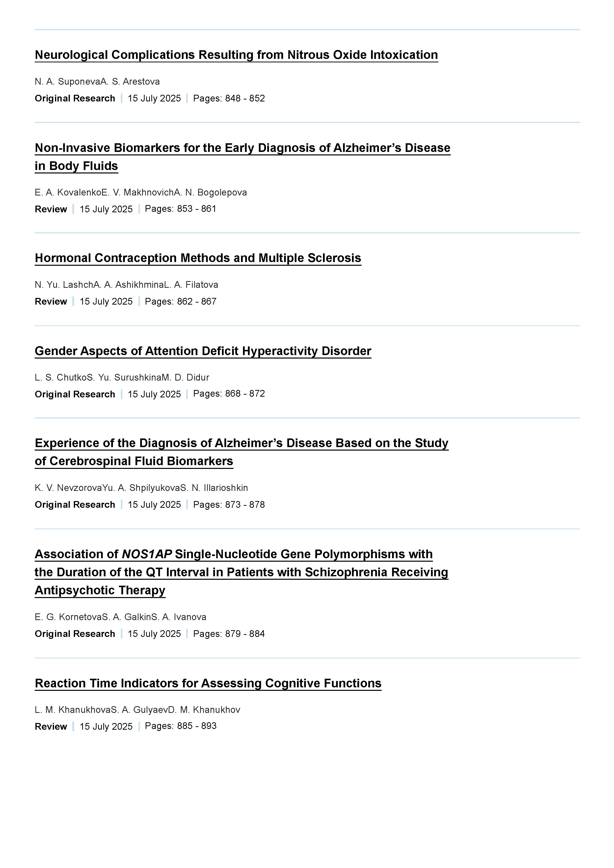Open Hormonal Contraception Methods and Multiple Sclerosis
Image resolution: width=614 pixels, height=868 pixels.
(198, 258)
